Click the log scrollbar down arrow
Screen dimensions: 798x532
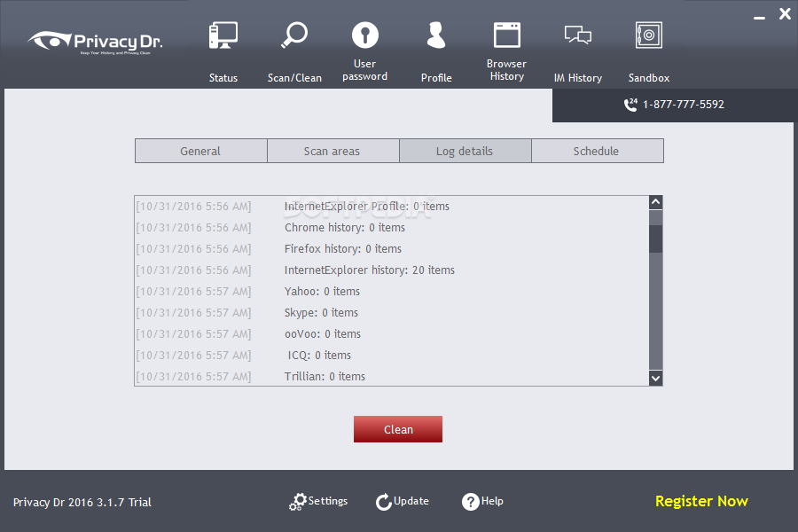pos(655,379)
